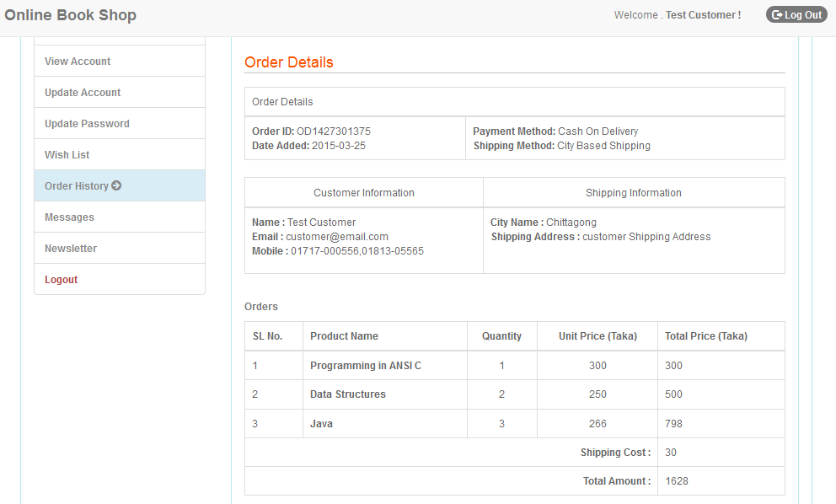Click the red Logout sidebar link
Viewport: 836px width, 504px height.
tap(61, 280)
